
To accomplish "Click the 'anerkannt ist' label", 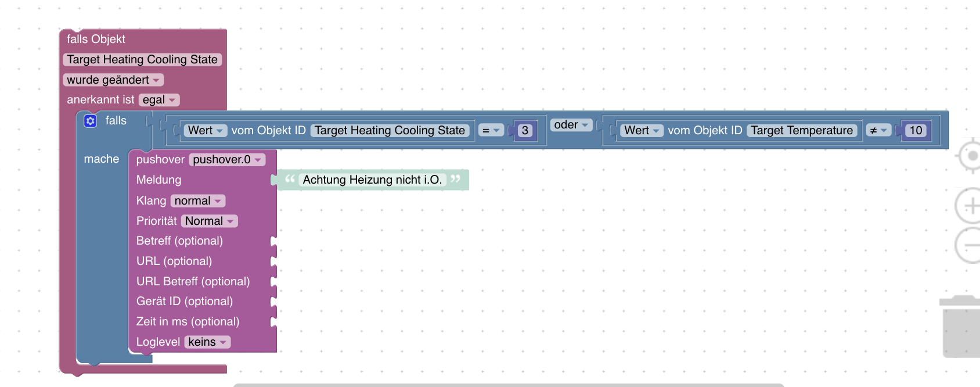I will coord(100,100).
